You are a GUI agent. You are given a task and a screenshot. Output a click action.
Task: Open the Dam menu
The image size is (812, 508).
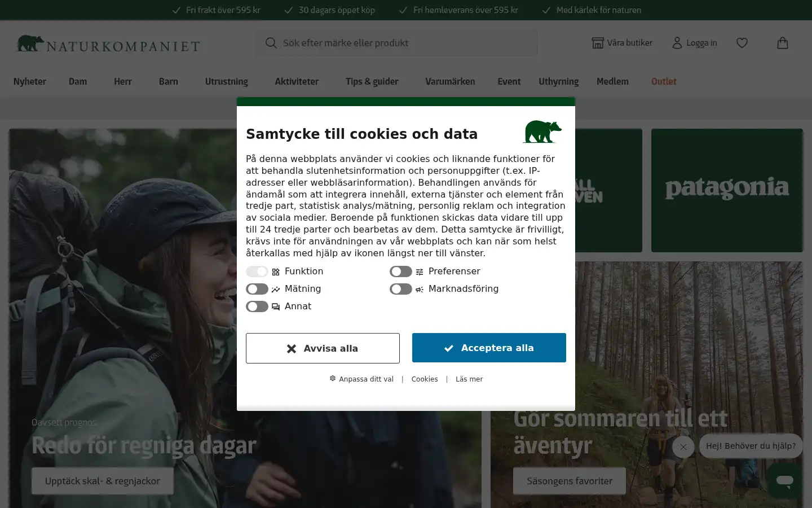(78, 81)
